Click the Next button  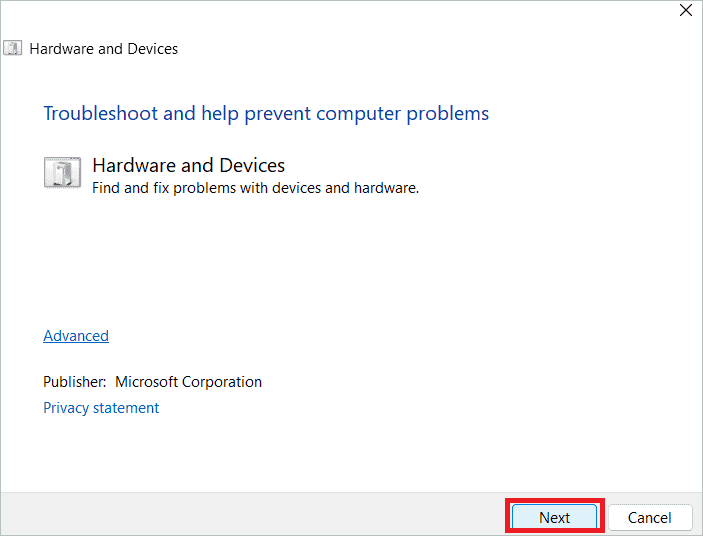(555, 517)
